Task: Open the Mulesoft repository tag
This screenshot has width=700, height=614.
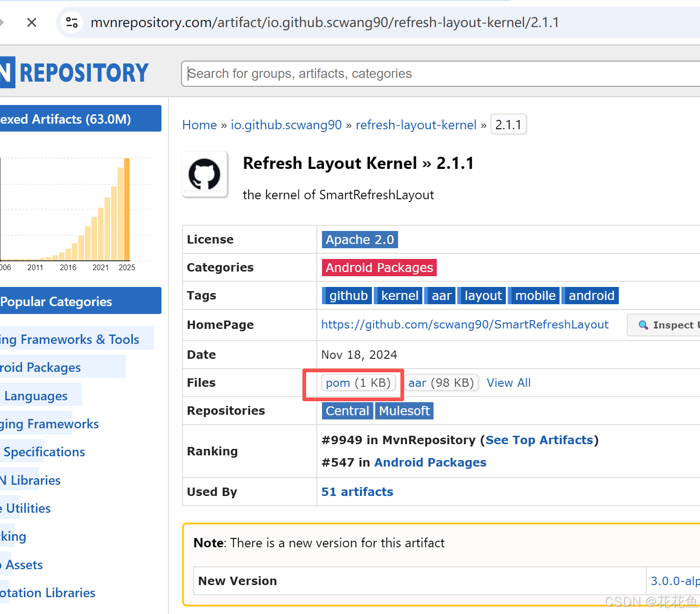Action: [404, 411]
